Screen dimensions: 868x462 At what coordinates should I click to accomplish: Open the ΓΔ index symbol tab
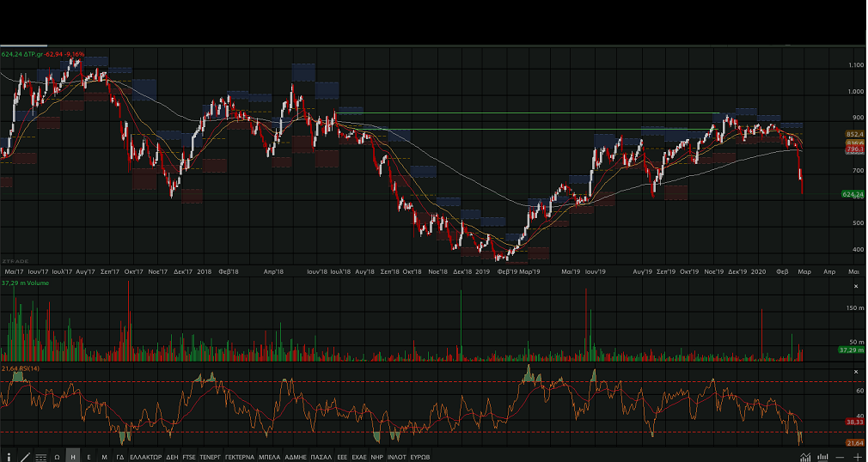point(120,457)
